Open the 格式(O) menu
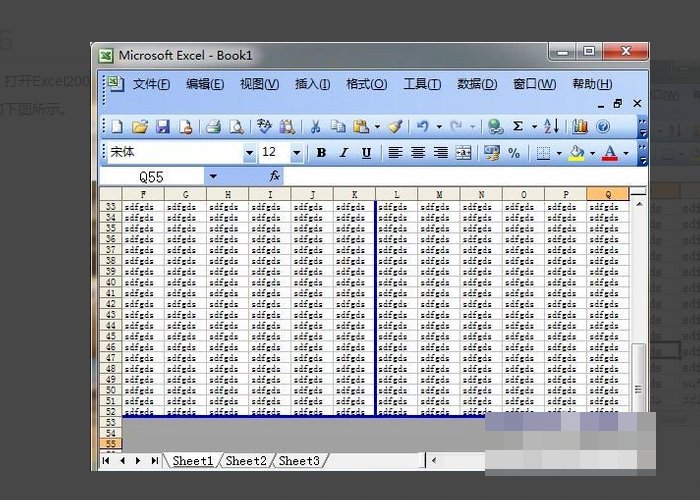The height and width of the screenshot is (500, 700). point(366,84)
